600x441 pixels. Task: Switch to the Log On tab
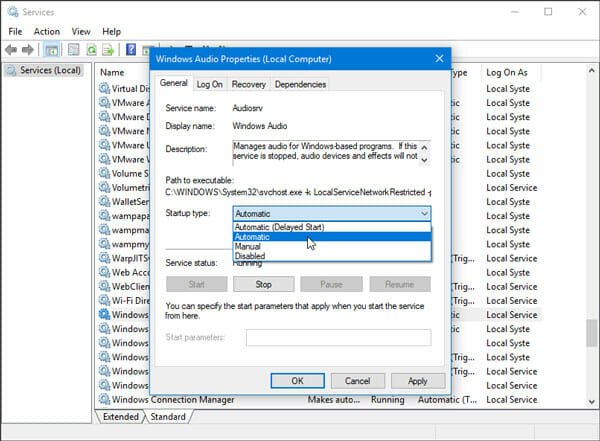[x=209, y=85]
